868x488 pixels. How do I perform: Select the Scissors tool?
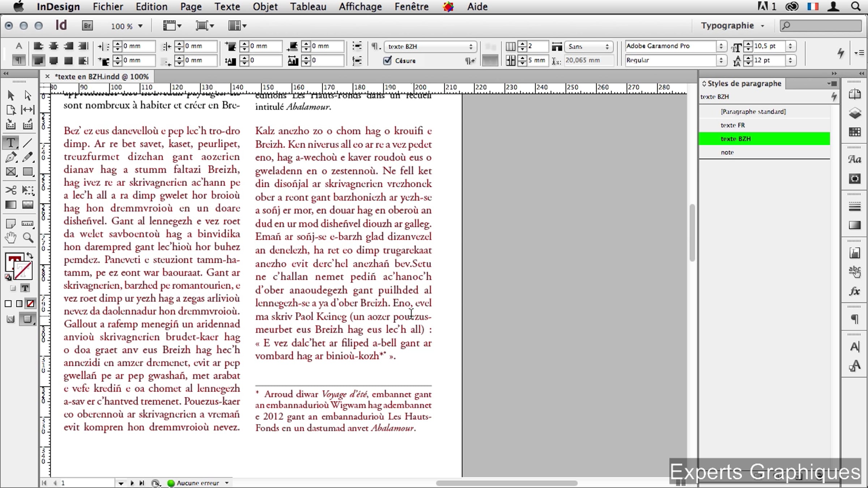(11, 190)
